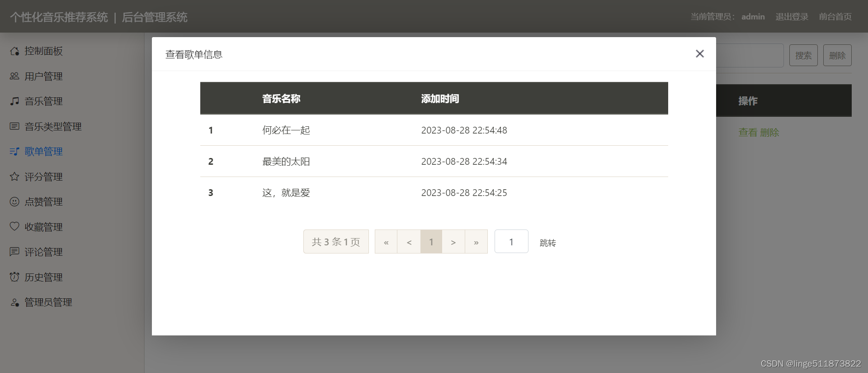Image resolution: width=868 pixels, height=373 pixels.
Task: Click 退出登录 in the top bar
Action: [x=792, y=17]
